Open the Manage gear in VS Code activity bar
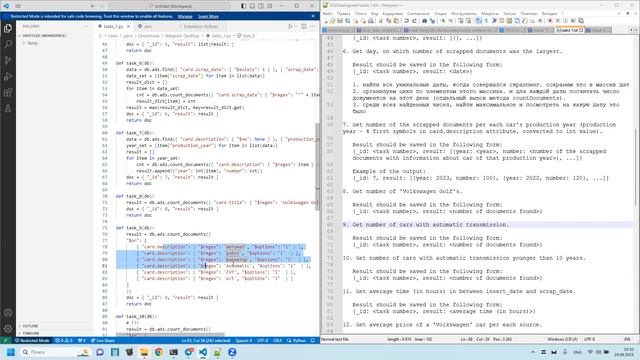 click(x=8, y=329)
